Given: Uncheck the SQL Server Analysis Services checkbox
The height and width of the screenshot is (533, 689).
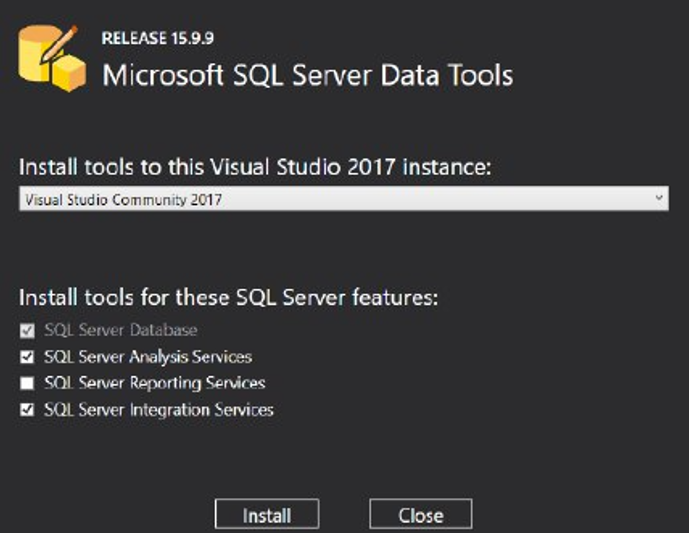Looking at the screenshot, I should [x=27, y=357].
